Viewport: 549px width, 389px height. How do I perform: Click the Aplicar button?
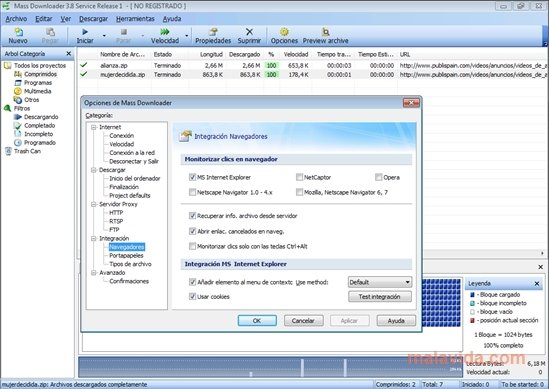pyautogui.click(x=349, y=321)
